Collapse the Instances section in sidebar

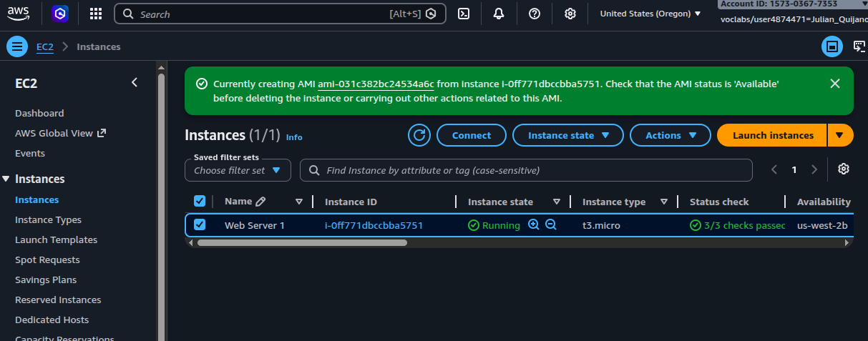6,179
